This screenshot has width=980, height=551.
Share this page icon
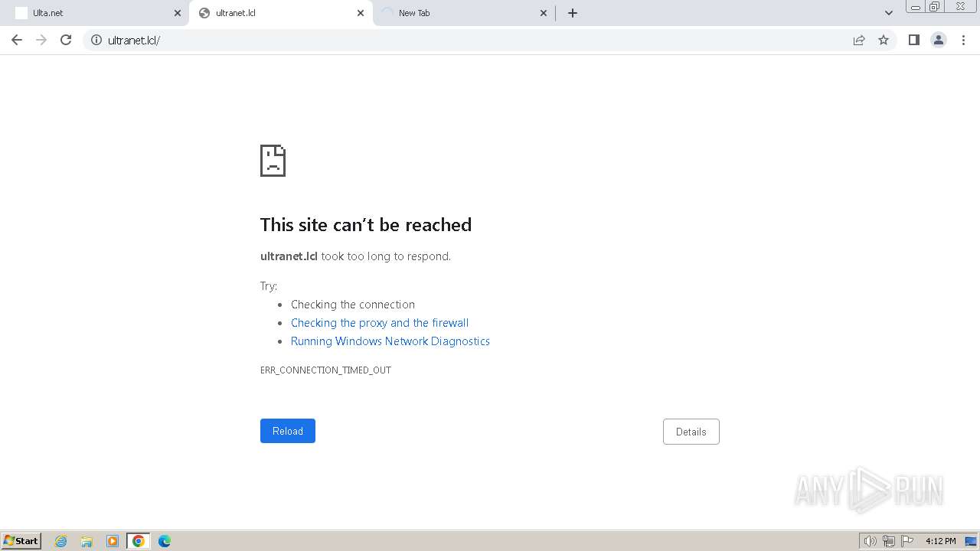pos(859,40)
